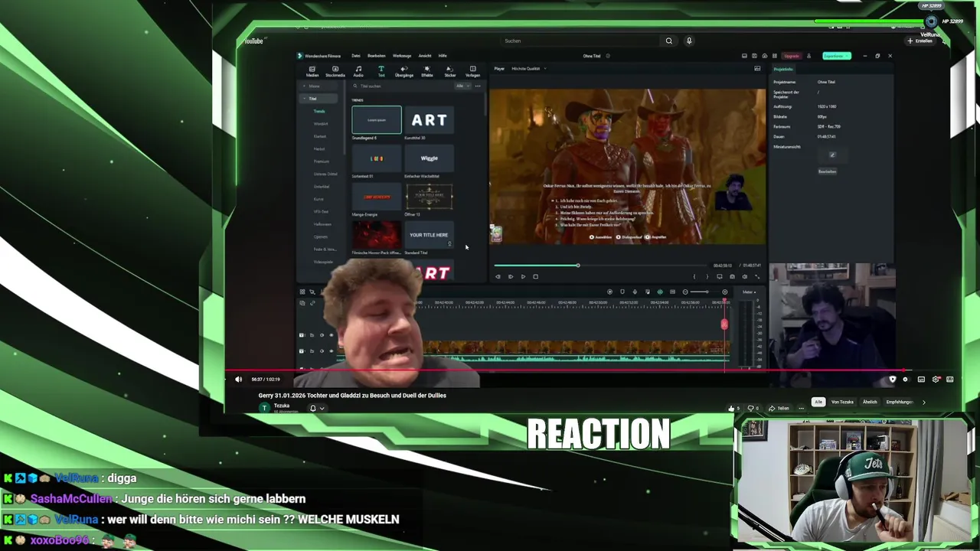
Task: Open the Stockmedia tab in Filmora
Action: click(x=335, y=71)
